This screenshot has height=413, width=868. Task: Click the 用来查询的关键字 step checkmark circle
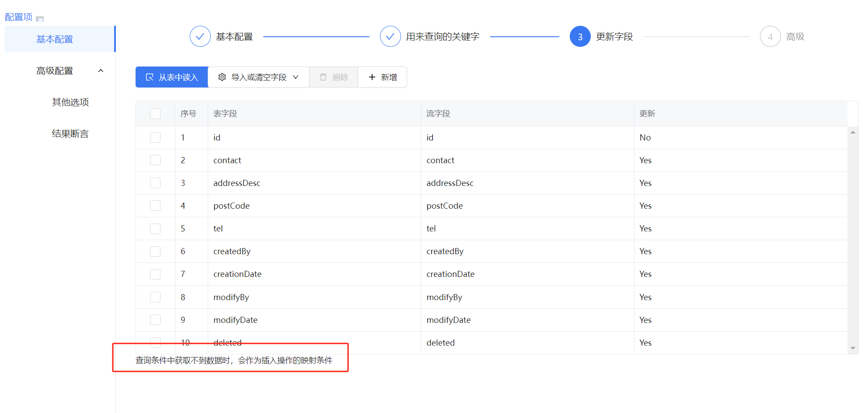[390, 36]
